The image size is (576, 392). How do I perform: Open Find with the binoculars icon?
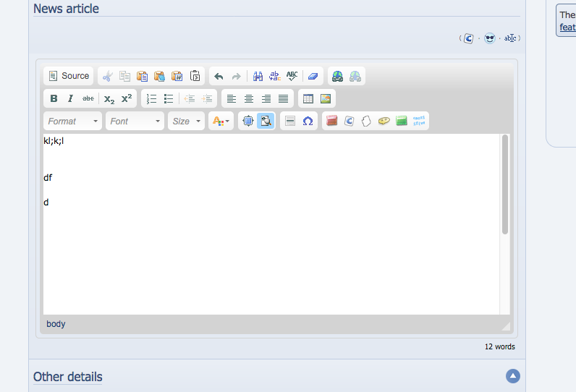pyautogui.click(x=258, y=76)
